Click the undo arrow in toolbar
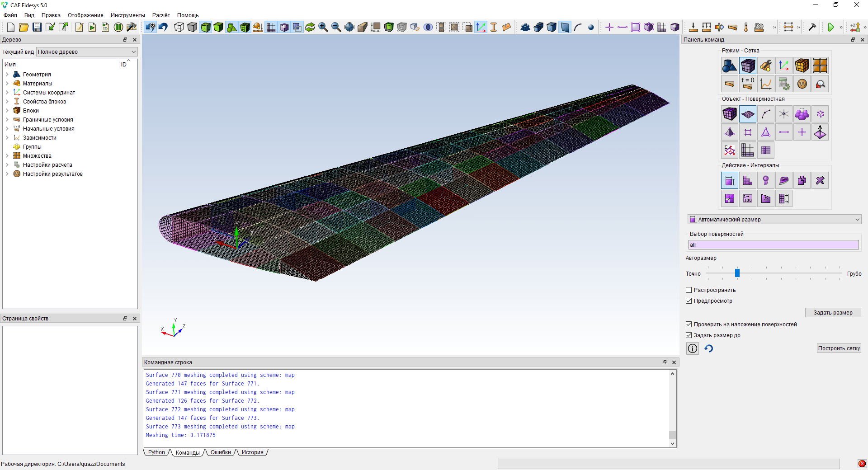 pos(163,27)
